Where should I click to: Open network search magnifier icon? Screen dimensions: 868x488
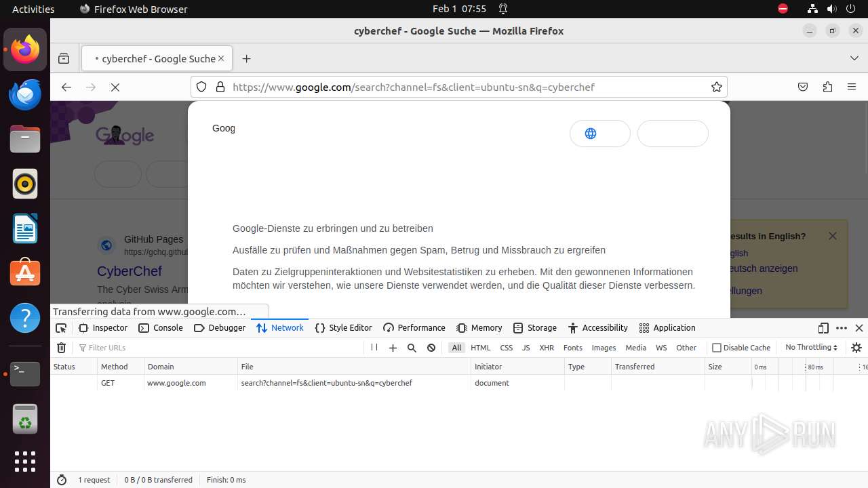(x=412, y=348)
